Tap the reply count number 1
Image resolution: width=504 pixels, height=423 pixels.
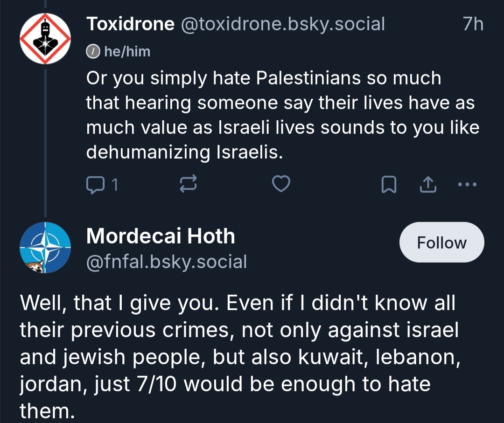115,186
